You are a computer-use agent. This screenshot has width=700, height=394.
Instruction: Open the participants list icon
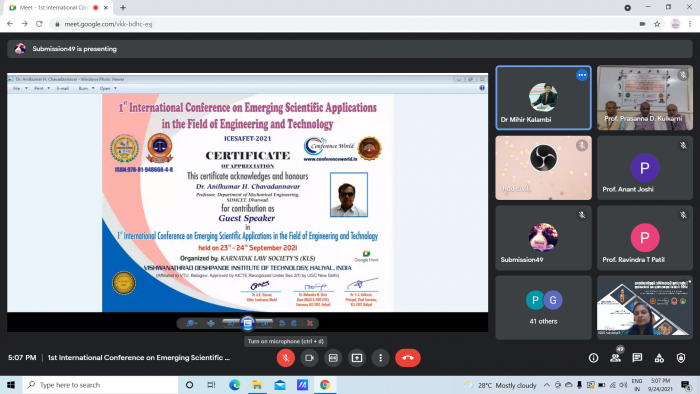coord(616,358)
